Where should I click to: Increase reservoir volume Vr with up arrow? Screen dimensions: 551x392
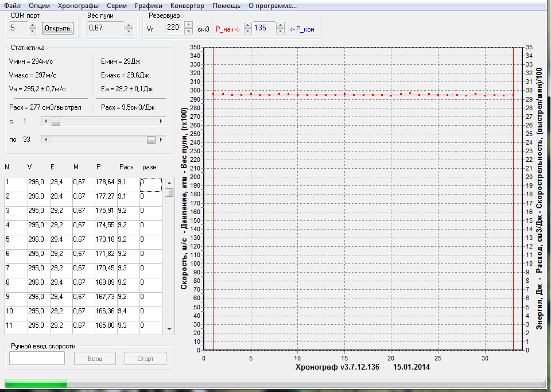[189, 25]
